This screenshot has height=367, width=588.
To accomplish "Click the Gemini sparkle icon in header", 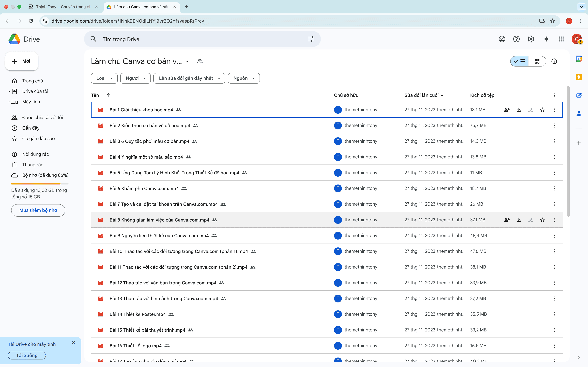I will click(546, 39).
